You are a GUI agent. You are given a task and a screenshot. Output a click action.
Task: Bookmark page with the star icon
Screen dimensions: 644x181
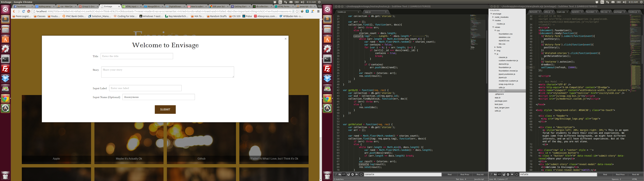coord(297,11)
